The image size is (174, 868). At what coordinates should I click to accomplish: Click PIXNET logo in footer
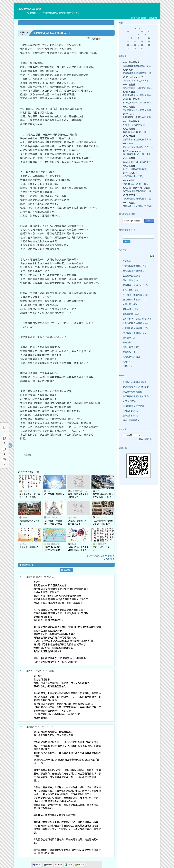[x=38, y=865]
